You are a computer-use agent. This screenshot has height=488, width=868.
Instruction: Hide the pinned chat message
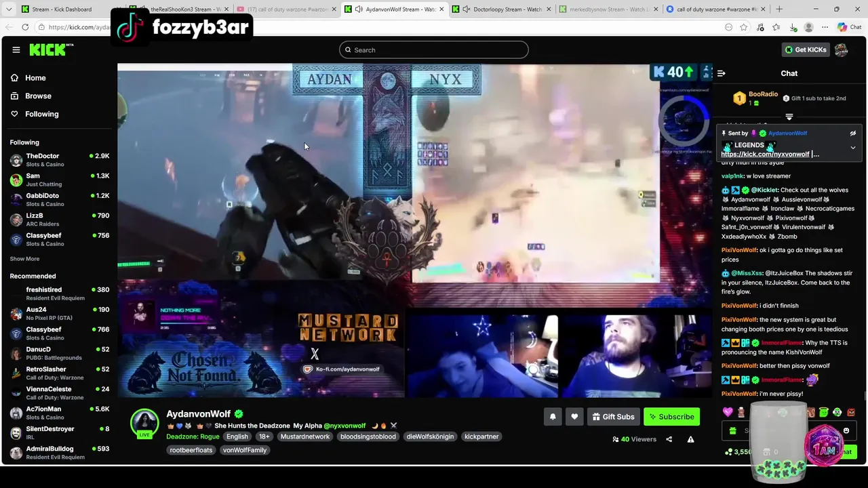pyautogui.click(x=853, y=134)
